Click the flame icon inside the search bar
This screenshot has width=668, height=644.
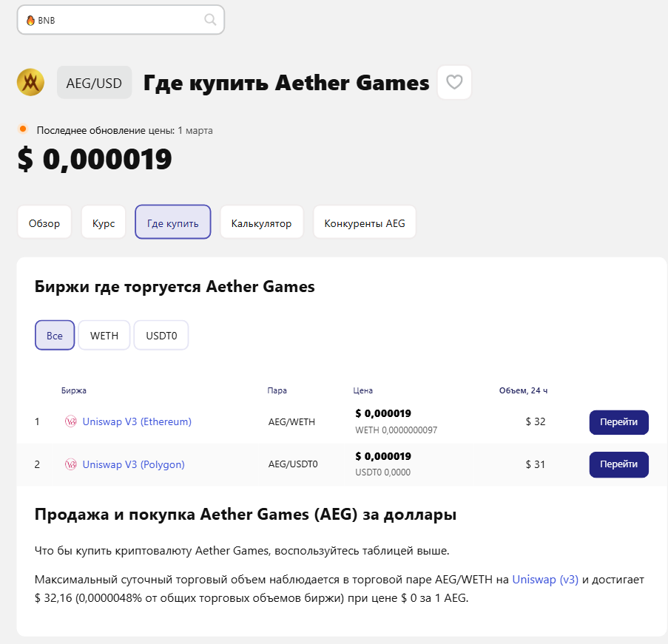30,20
